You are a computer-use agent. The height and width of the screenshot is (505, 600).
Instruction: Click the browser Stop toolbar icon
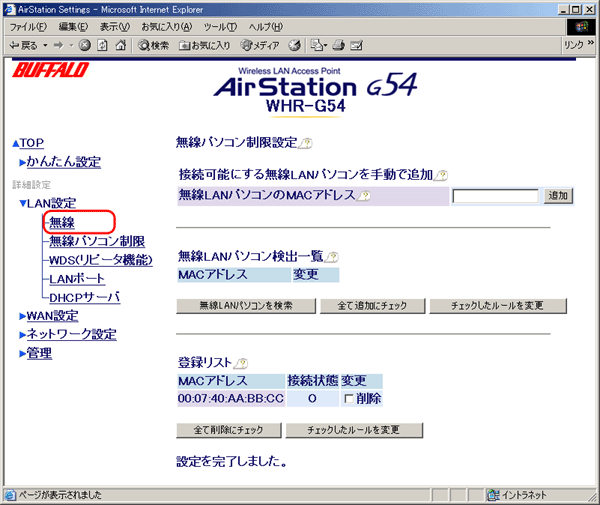tap(85, 45)
